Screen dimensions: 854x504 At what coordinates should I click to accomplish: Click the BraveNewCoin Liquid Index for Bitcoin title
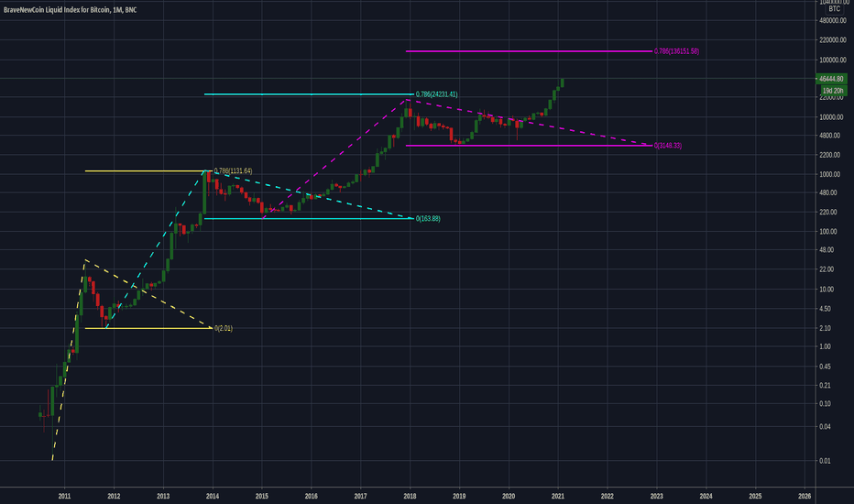[70, 10]
